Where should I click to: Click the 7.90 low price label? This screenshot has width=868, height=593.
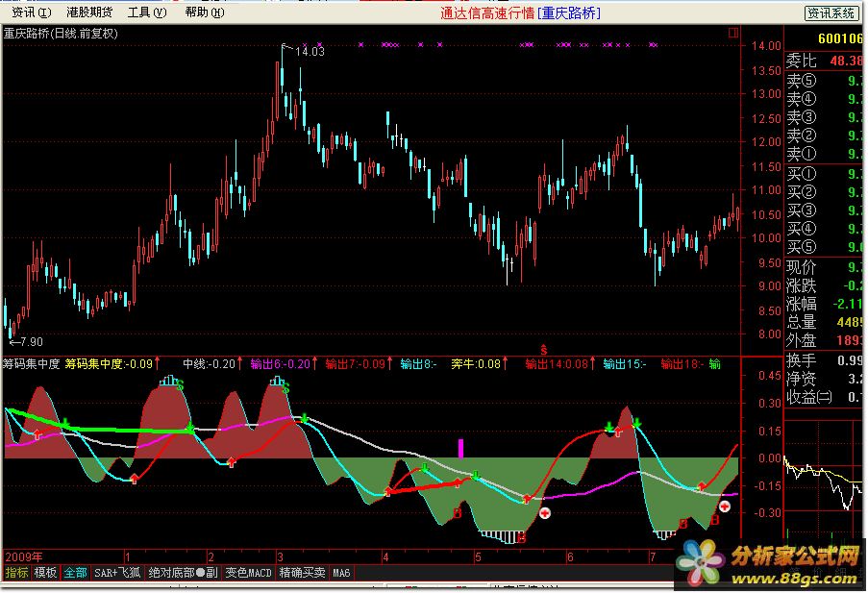coord(31,342)
